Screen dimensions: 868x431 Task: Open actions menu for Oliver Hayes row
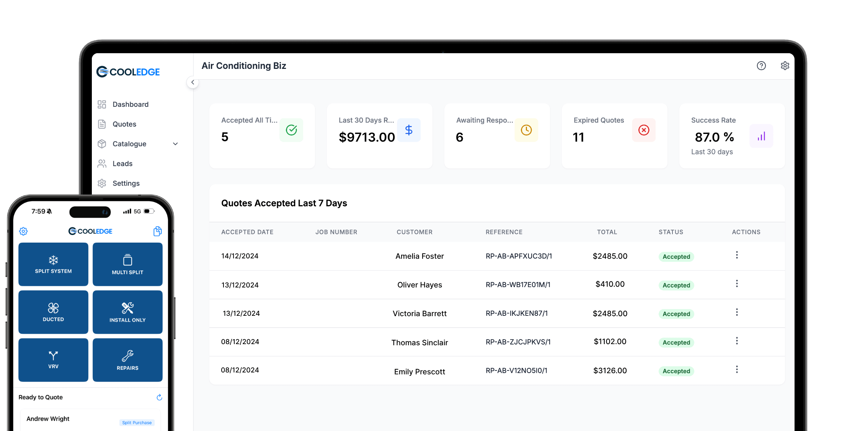click(x=737, y=284)
